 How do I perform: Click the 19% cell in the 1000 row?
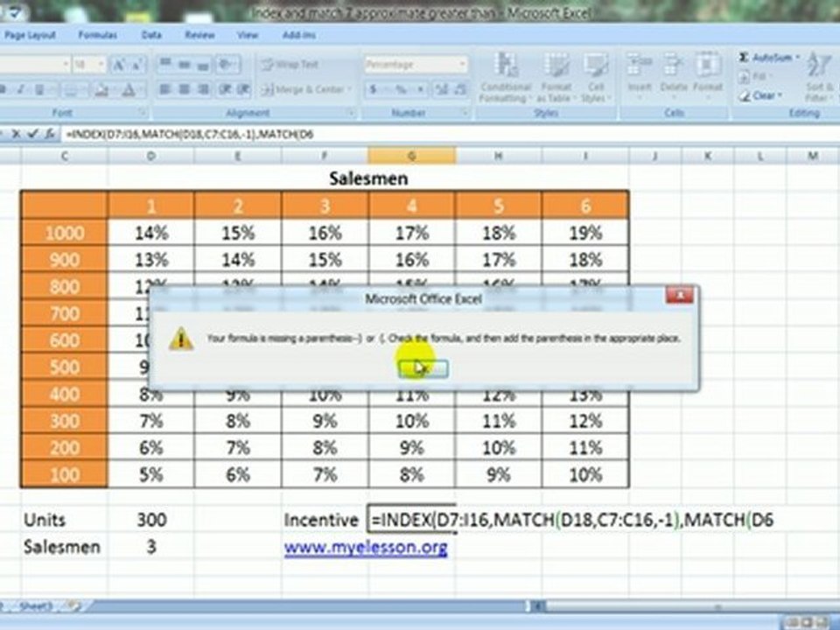[x=585, y=233]
